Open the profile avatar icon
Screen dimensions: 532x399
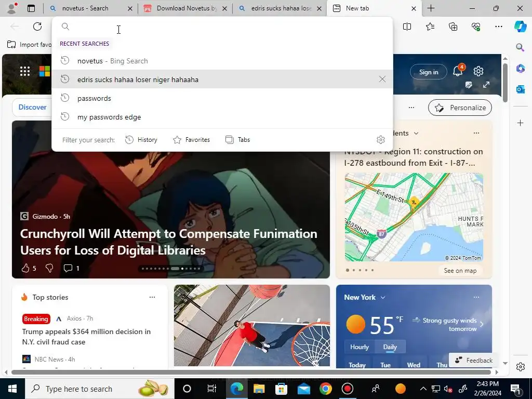12,8
